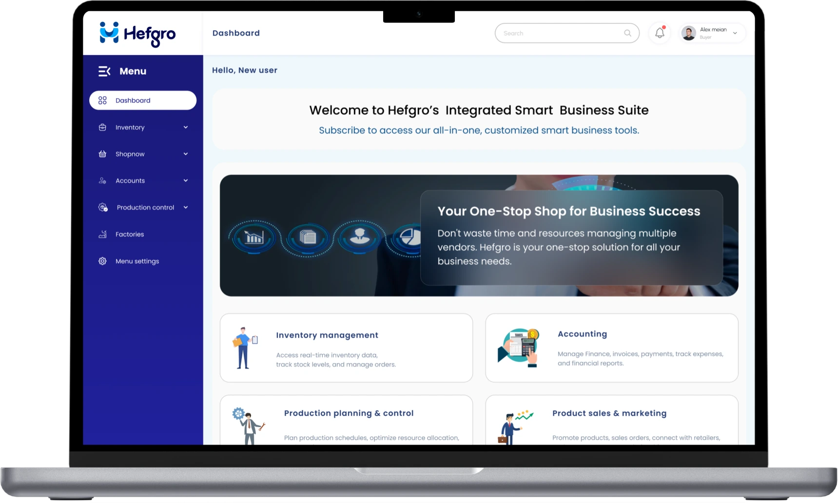This screenshot has height=504, width=838.
Task: Open the Accounting card
Action: [611, 348]
